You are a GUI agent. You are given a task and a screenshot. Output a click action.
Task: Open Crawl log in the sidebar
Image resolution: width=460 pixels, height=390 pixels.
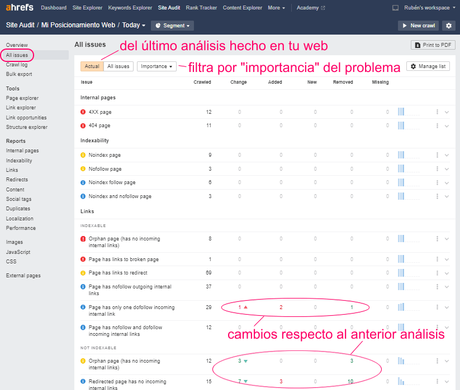(x=17, y=65)
